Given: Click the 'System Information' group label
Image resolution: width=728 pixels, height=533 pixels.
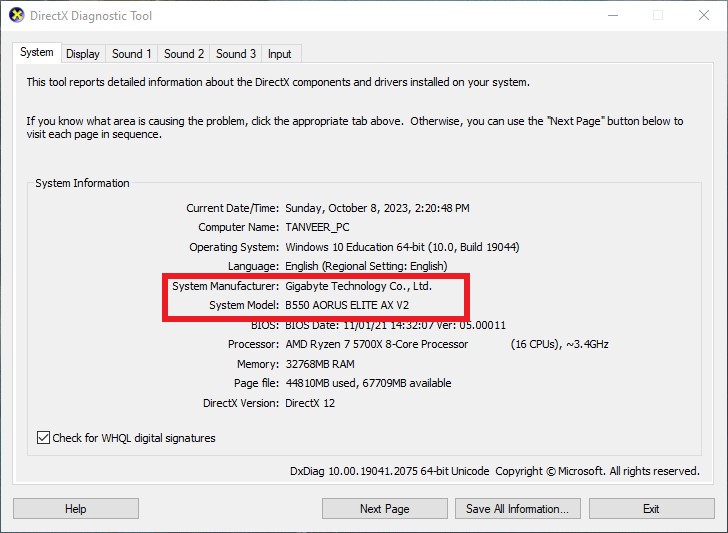Looking at the screenshot, I should tap(82, 183).
